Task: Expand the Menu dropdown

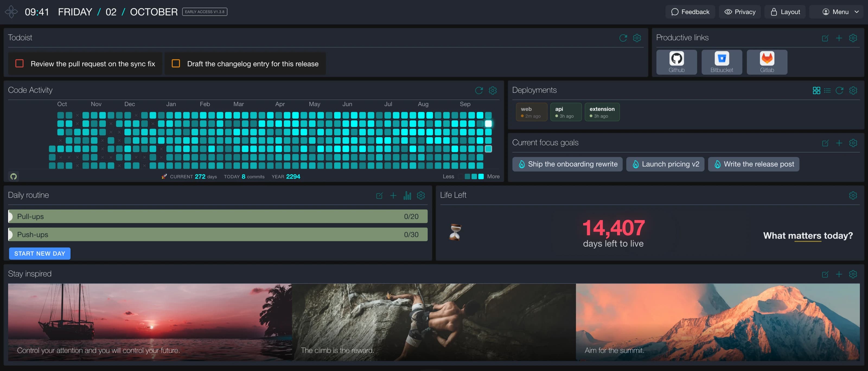Action: point(837,12)
